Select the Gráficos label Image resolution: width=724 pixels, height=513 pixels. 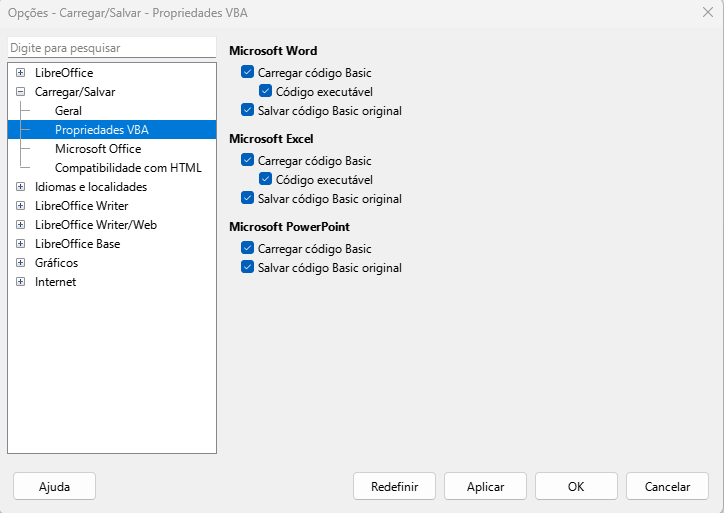pos(56,263)
